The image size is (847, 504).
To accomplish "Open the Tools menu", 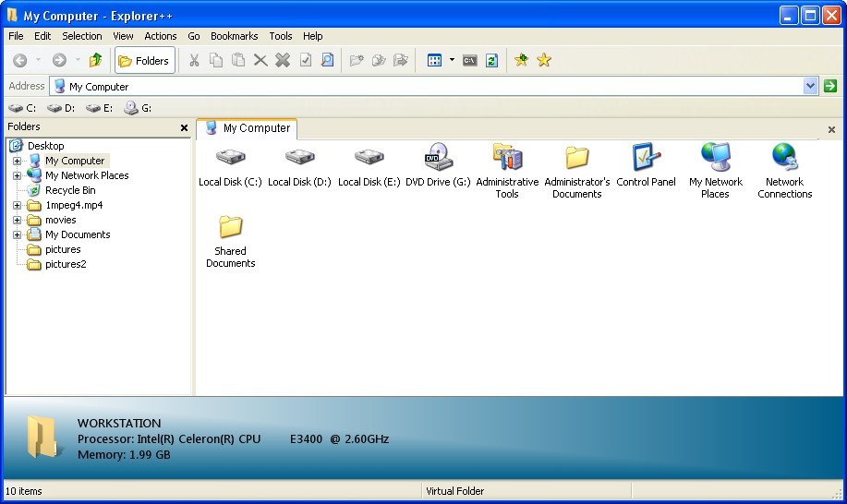I will pyautogui.click(x=281, y=36).
